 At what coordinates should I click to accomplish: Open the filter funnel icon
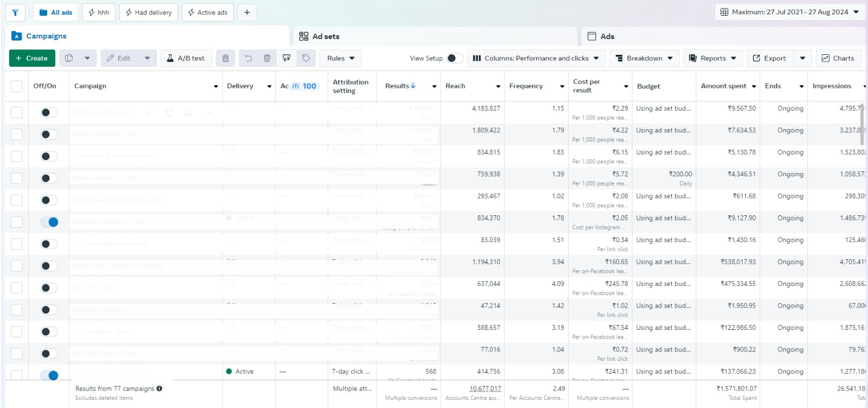pos(15,12)
